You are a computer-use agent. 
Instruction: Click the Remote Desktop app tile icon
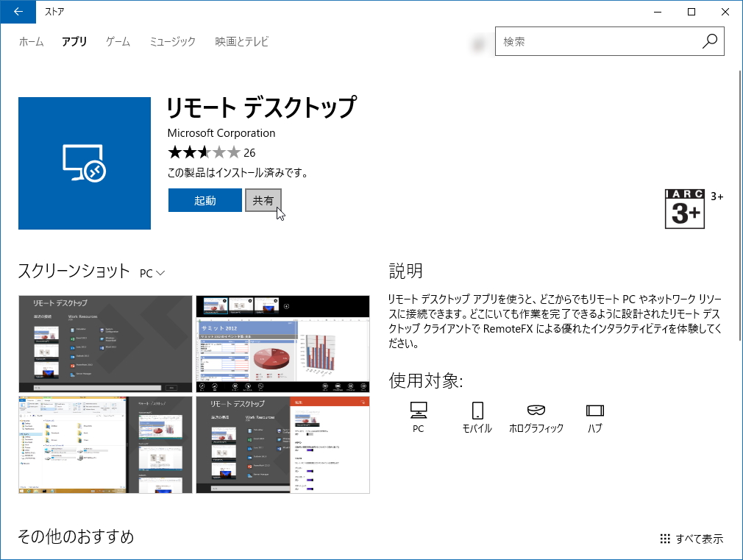(83, 162)
